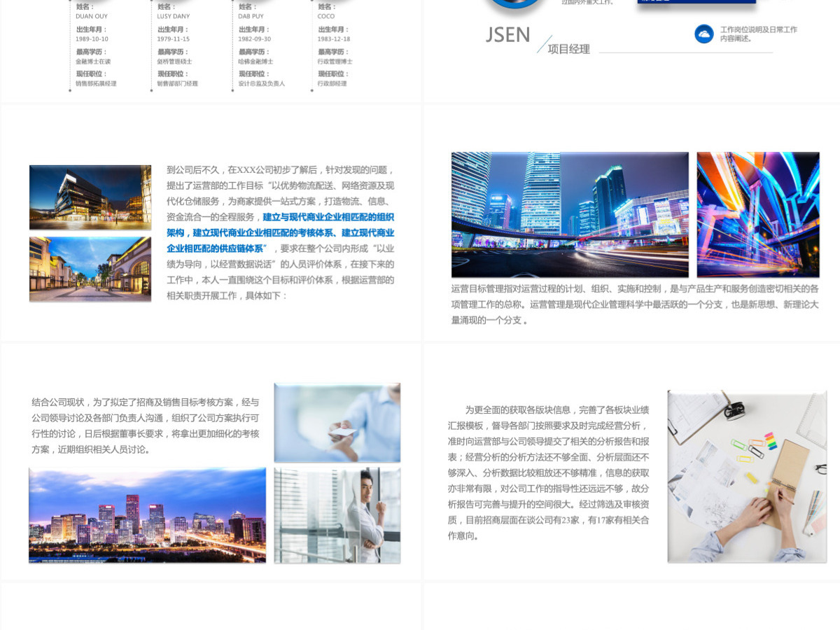Viewport: 840px width, 630px height.
Task: Select the degree text 剑桥管理硕士
Action: [x=174, y=62]
